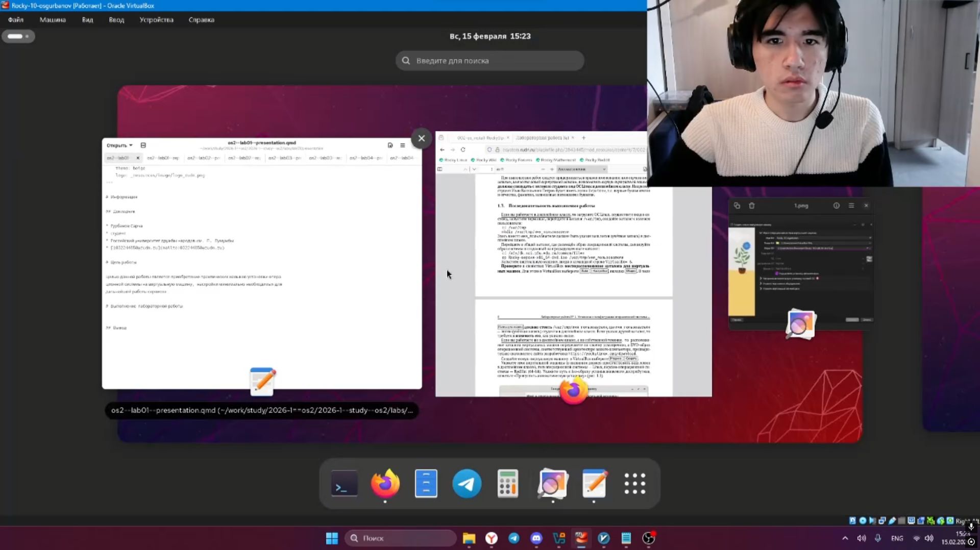Click the Rocky Forums bookmark in Firefox

tap(516, 160)
